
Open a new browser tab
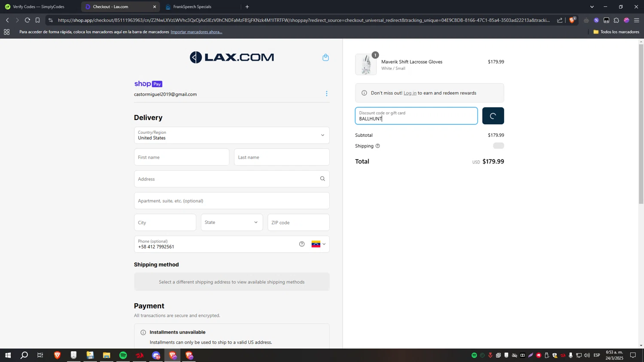coord(247,7)
